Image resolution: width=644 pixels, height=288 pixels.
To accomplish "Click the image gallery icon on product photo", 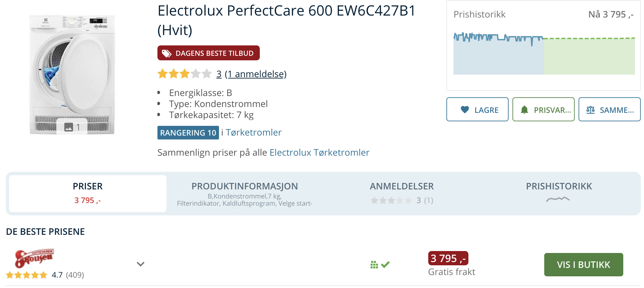I will pos(69,127).
